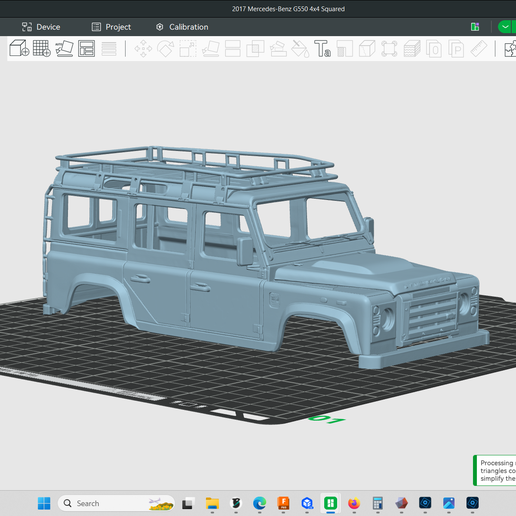Screen dimensions: 516x516
Task: Select the Measure ruler tool
Action: pos(479,49)
